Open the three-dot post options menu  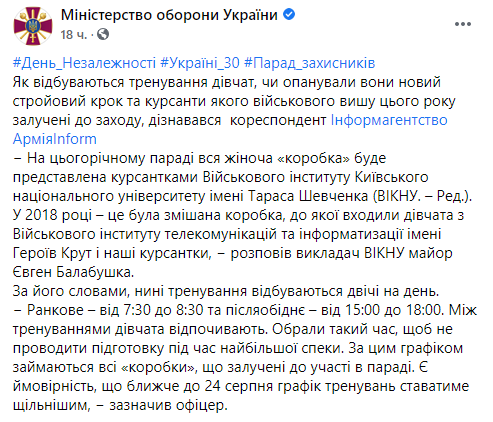point(463,24)
